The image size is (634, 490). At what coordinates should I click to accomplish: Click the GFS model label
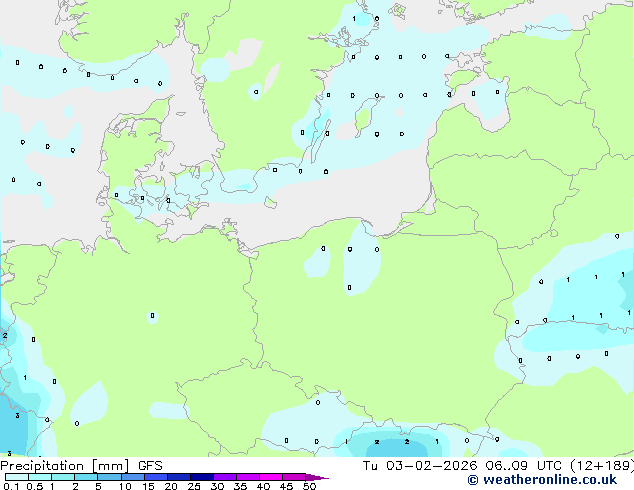pos(150,466)
